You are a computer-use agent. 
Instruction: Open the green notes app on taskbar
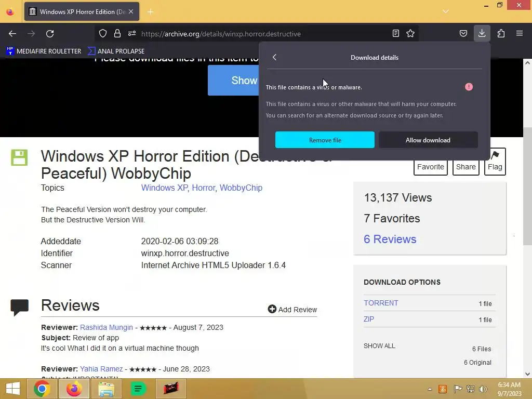[138, 389]
